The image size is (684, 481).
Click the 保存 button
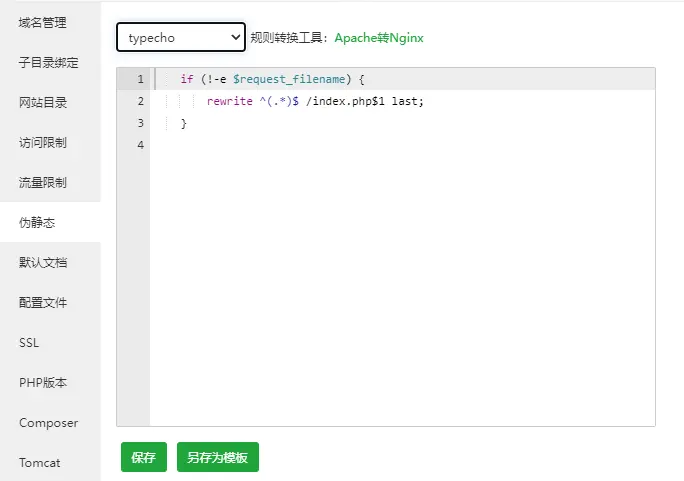click(x=144, y=457)
